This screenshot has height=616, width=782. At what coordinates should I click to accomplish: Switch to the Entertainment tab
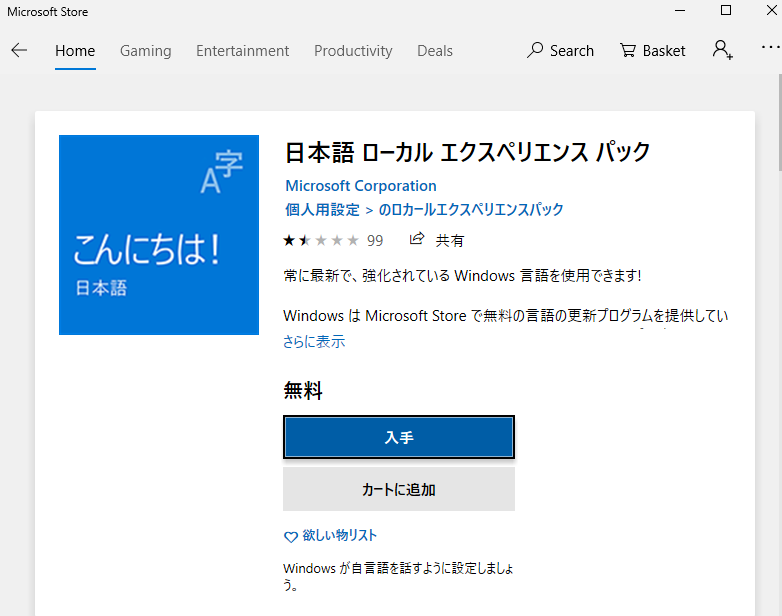[x=242, y=51]
